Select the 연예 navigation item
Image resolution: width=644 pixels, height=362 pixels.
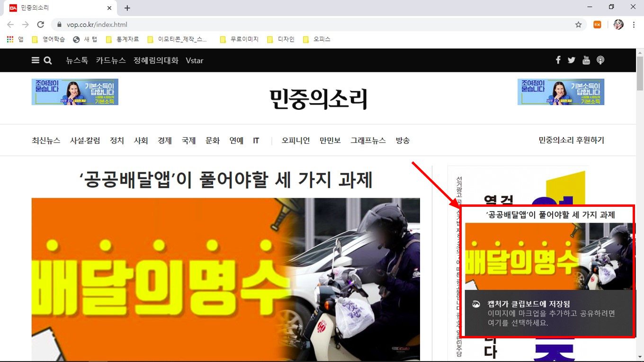point(236,141)
